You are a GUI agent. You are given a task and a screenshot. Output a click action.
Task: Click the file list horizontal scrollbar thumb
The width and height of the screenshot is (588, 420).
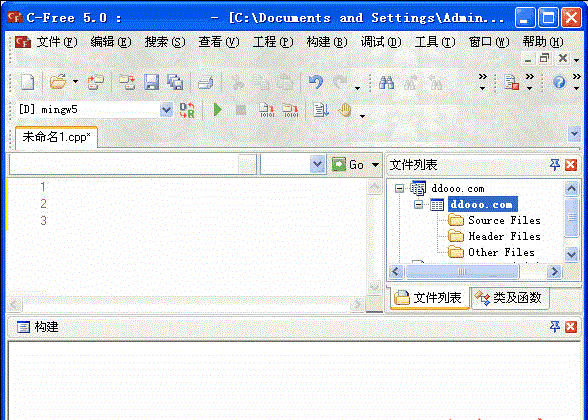pos(462,272)
